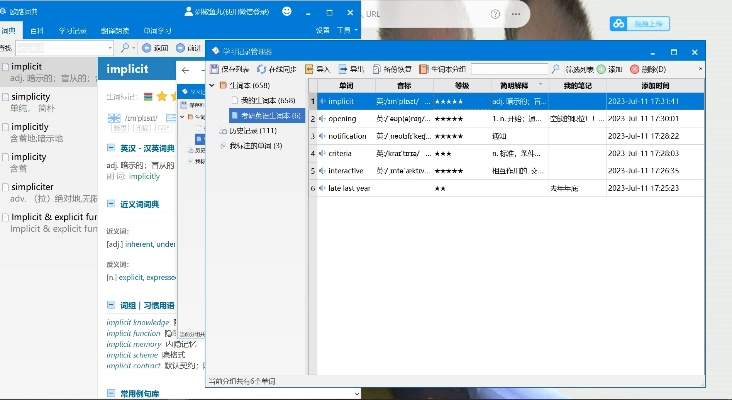Viewport: 732px width, 400px height.
Task: Click the save list icon in record manager toolbar
Action: point(214,69)
